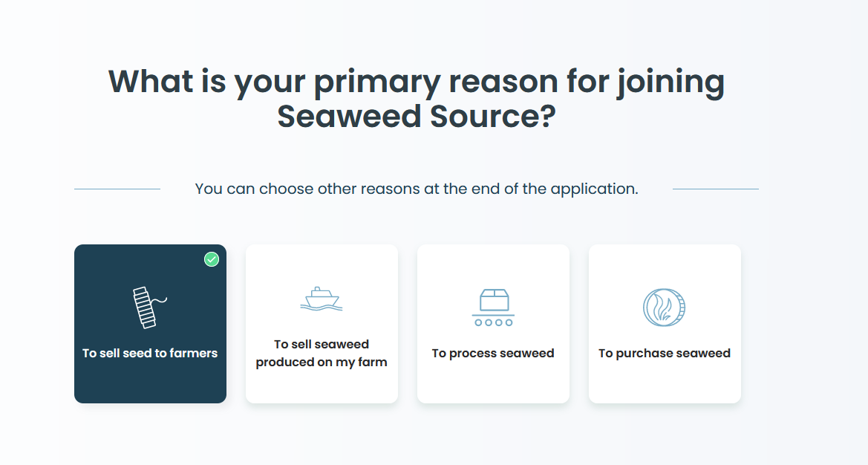Image resolution: width=868 pixels, height=465 pixels.
Task: Click the white card for processing seaweed
Action: tap(493, 383)
